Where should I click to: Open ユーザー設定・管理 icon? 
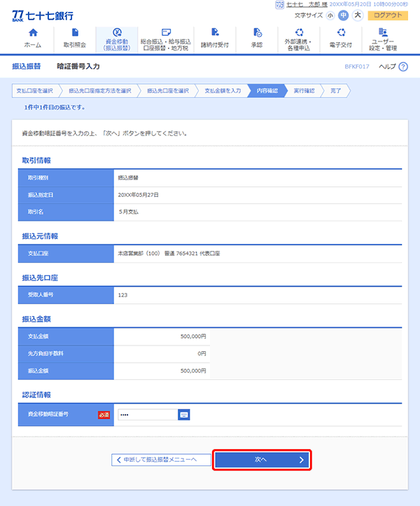tap(383, 32)
